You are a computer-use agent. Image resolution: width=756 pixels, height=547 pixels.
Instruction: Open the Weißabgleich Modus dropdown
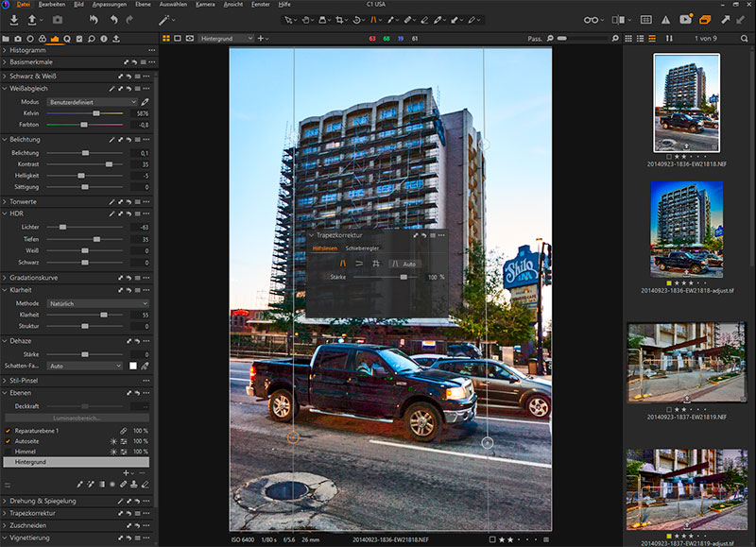coord(92,102)
